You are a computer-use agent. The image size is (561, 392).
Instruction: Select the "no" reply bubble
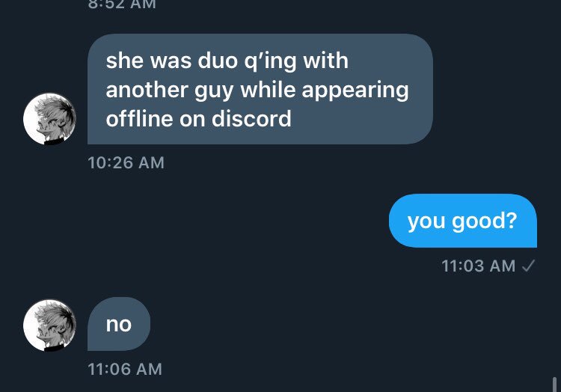119,324
